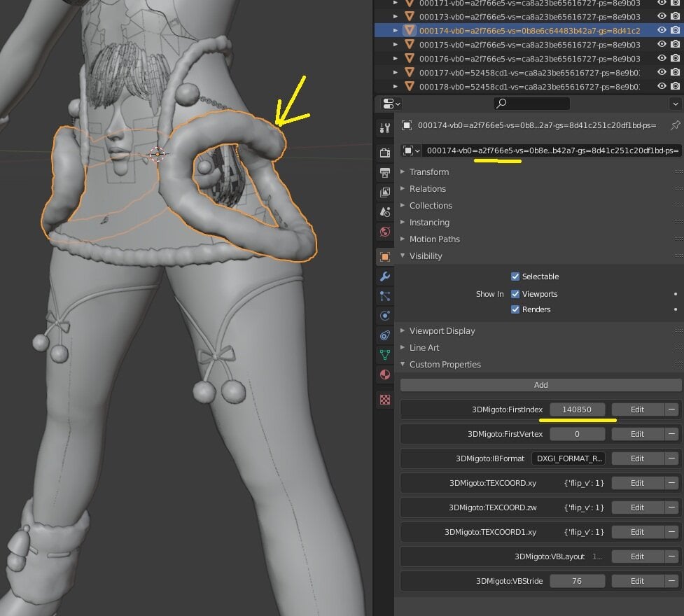Uncheck Show In Renders checkbox

(515, 309)
